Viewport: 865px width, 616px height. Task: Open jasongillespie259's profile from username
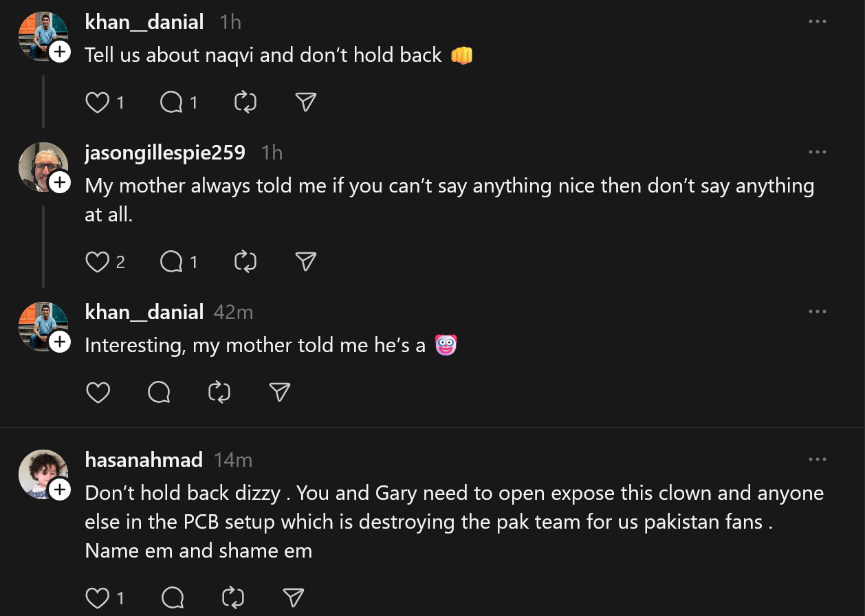tap(165, 152)
